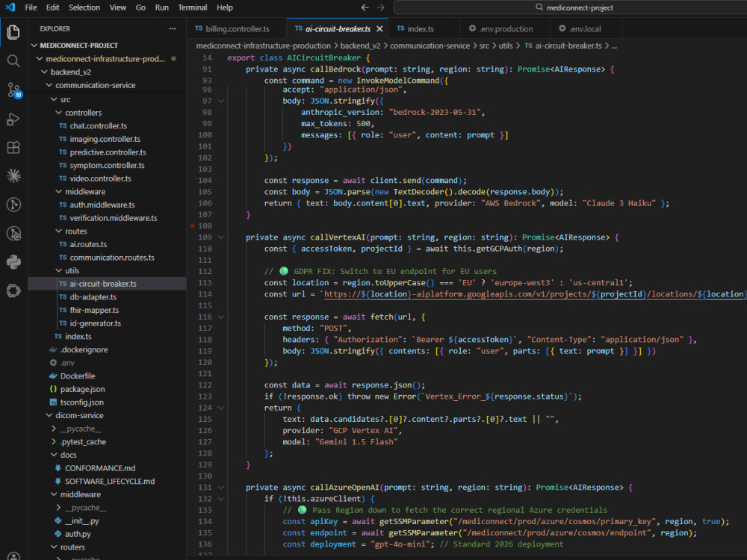Open db-adapter.ts in explorer
Viewport: 747px width, 560px height.
93,296
